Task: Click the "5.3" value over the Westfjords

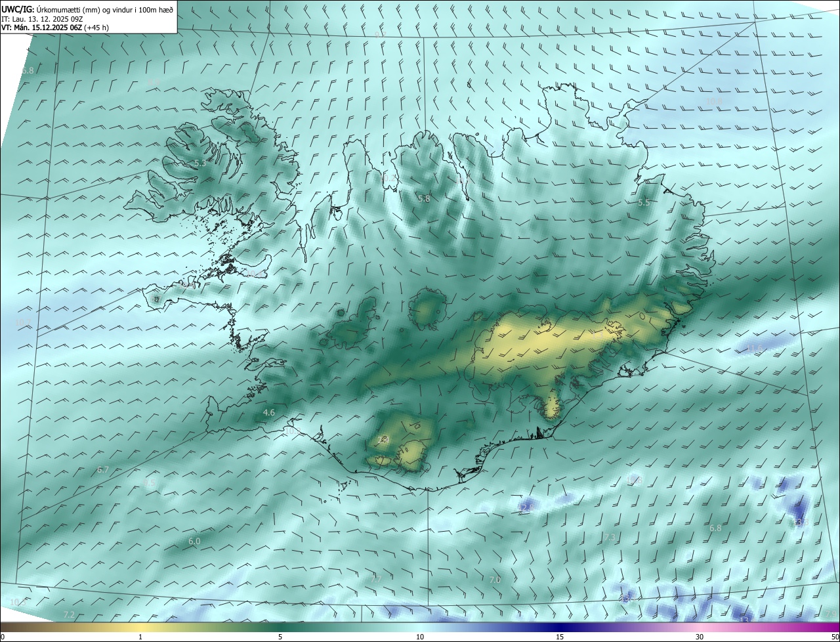Action: 199,163
